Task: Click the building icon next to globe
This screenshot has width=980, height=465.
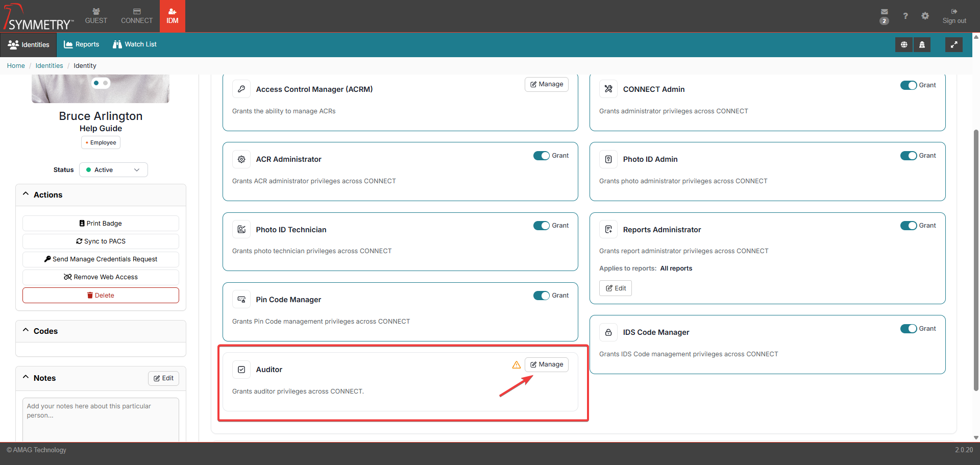Action: [x=922, y=45]
